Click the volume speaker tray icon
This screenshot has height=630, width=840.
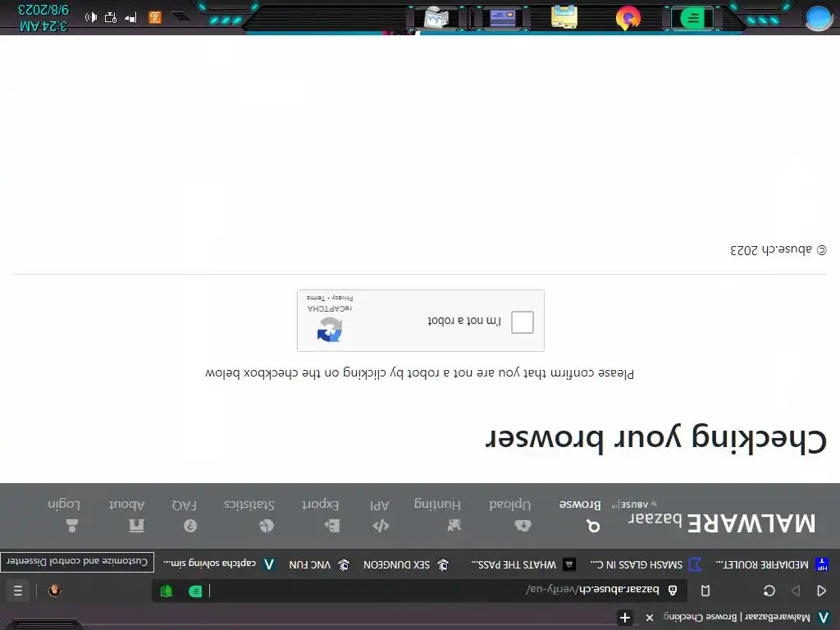(x=91, y=18)
